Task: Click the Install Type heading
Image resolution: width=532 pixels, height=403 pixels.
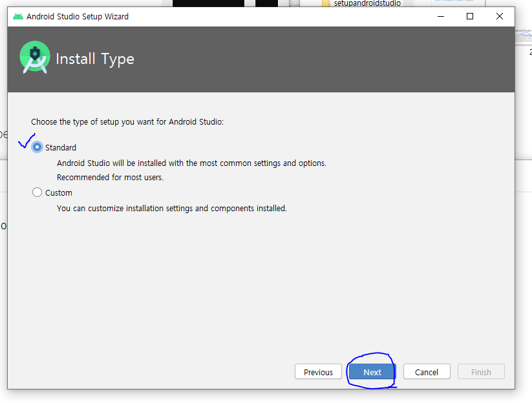Action: (x=95, y=59)
